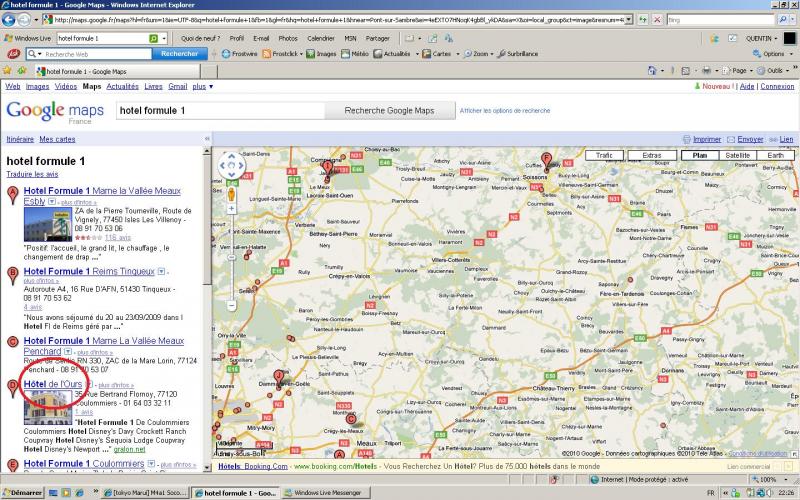800x500 pixels.
Task: Click the red E pin in the results list
Action: pos(13,465)
